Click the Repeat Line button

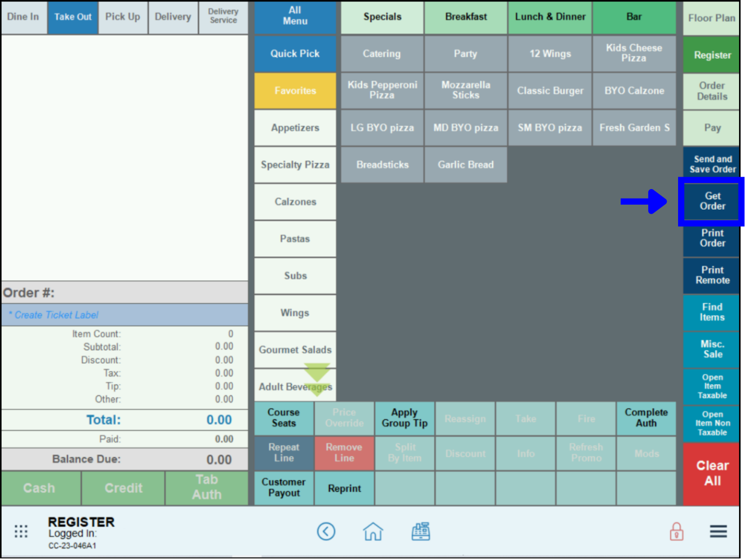click(284, 453)
